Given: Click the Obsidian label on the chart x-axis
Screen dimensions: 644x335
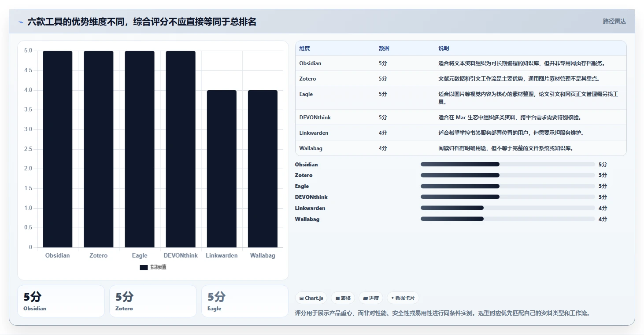Looking at the screenshot, I should [x=57, y=255].
